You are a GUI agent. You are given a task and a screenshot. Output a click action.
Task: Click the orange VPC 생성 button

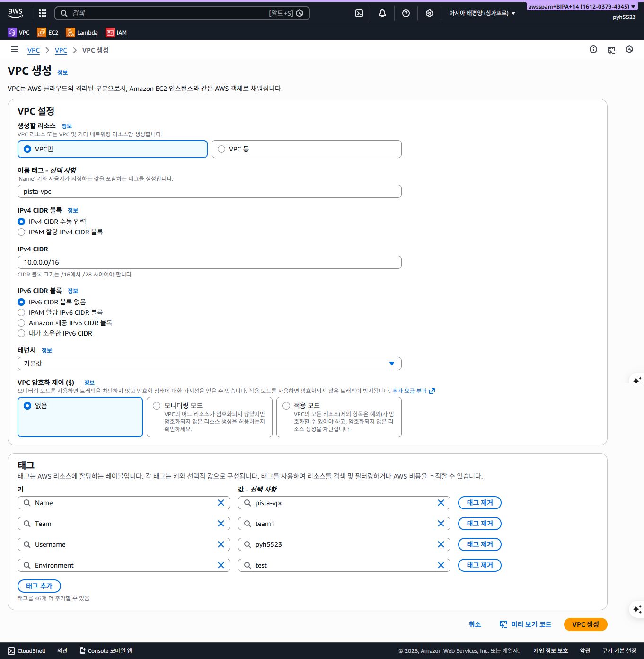click(x=586, y=624)
